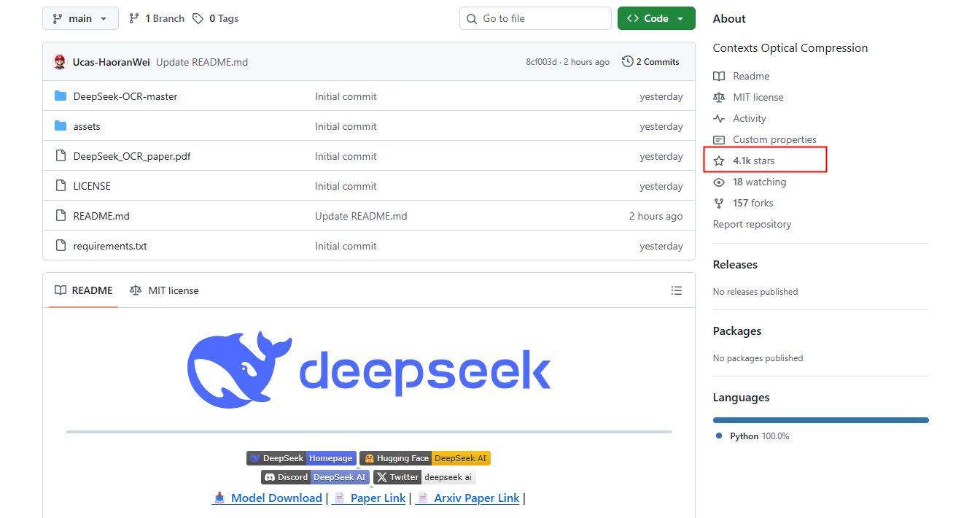Click the pulse icon beside Activity
The height and width of the screenshot is (518, 980).
719,118
